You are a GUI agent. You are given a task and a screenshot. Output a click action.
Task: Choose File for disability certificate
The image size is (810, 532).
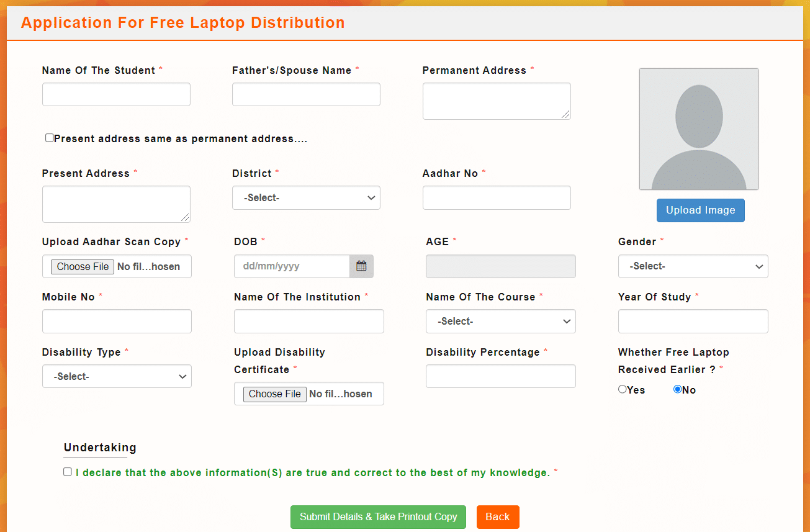pos(274,394)
